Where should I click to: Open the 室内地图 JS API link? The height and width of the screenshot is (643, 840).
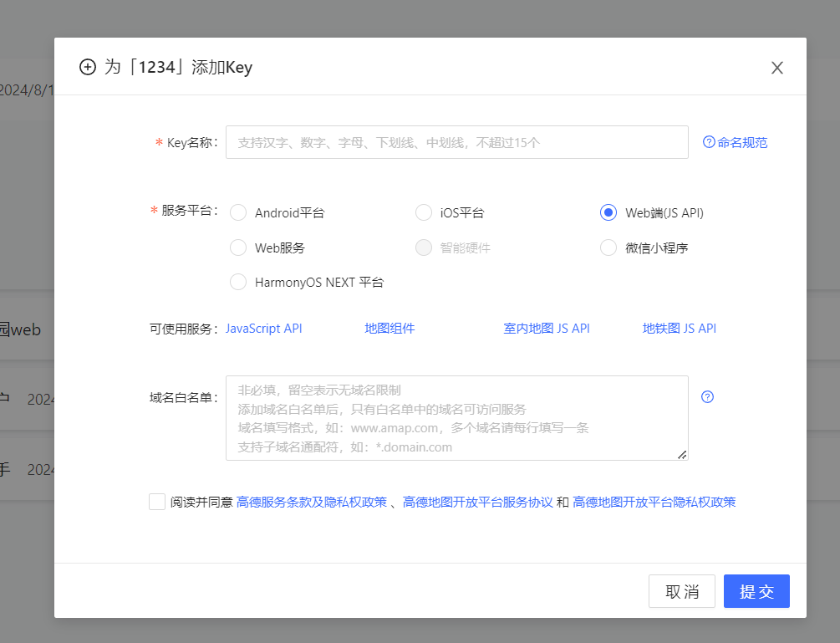point(547,329)
